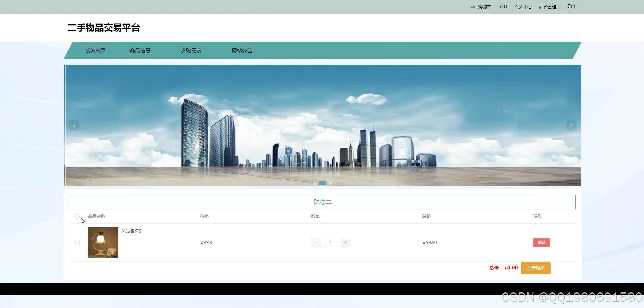Click the carousel next arrow
644x308 pixels.
pyautogui.click(x=571, y=125)
